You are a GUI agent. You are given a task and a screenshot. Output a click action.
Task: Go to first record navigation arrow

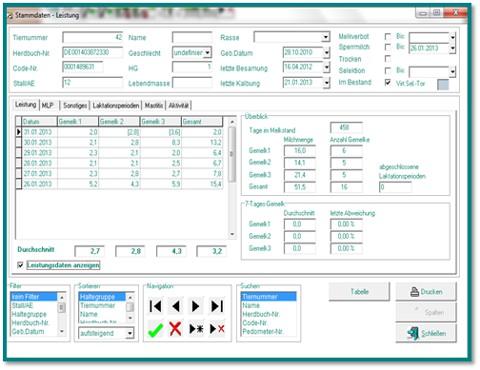(x=156, y=306)
